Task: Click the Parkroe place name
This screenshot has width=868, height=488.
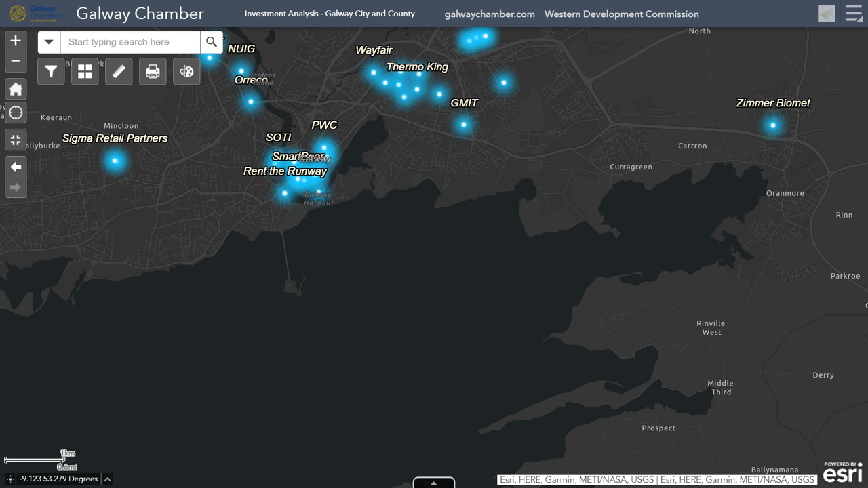Action: pos(845,276)
